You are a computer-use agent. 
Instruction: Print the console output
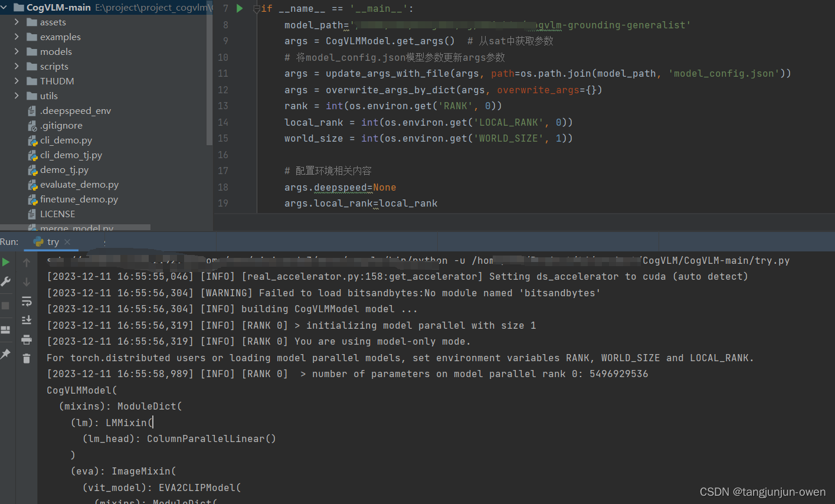(x=27, y=339)
